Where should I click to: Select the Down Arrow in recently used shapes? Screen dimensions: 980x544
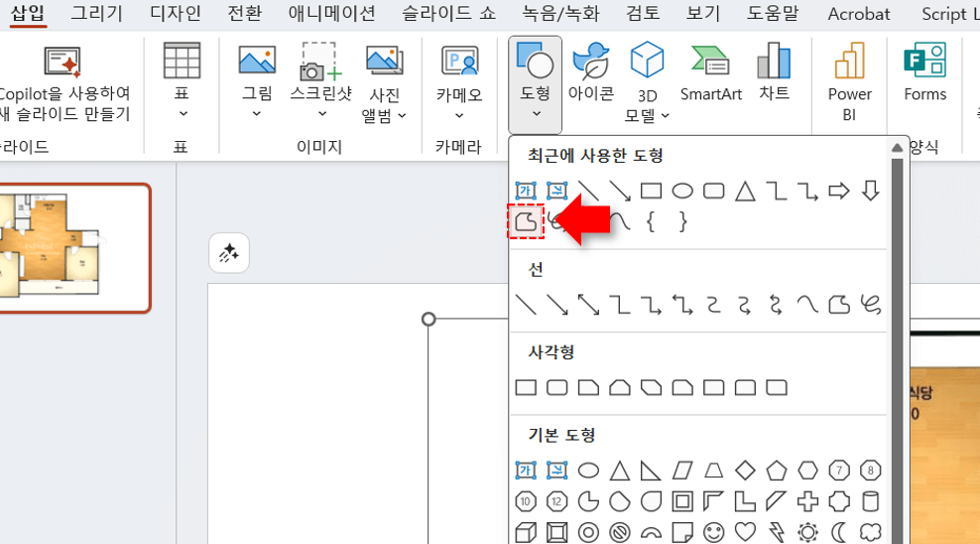coord(870,190)
